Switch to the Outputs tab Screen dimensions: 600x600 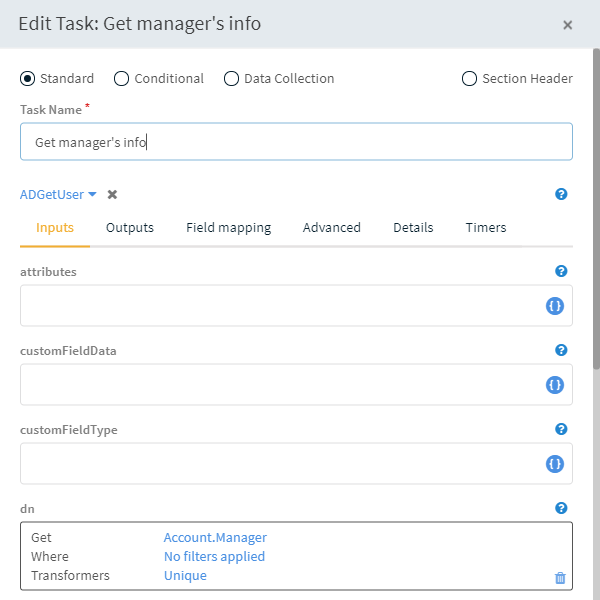pyautogui.click(x=130, y=228)
